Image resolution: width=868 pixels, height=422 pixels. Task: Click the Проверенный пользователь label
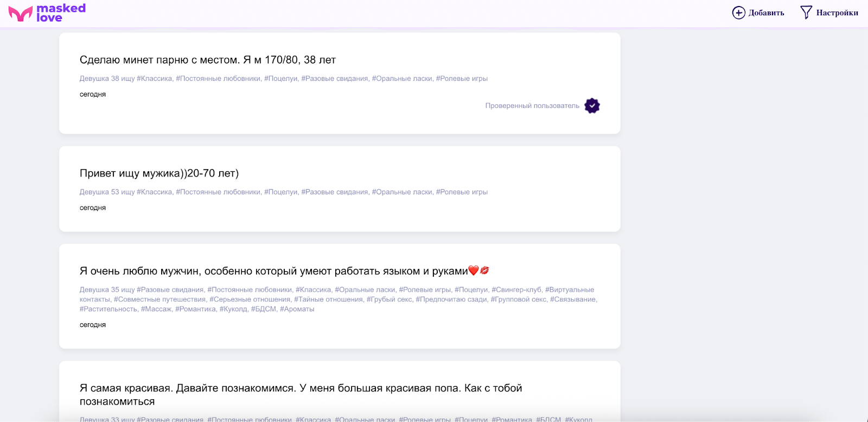(532, 106)
